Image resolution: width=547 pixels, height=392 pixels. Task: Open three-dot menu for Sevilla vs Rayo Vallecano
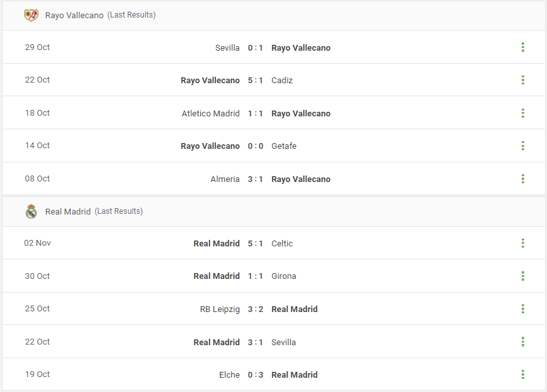[x=522, y=47]
